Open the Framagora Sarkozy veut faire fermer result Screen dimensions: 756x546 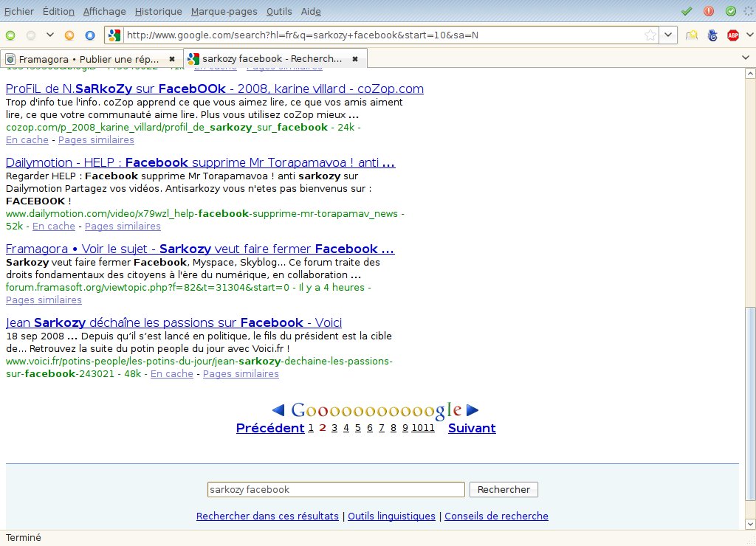pos(200,249)
